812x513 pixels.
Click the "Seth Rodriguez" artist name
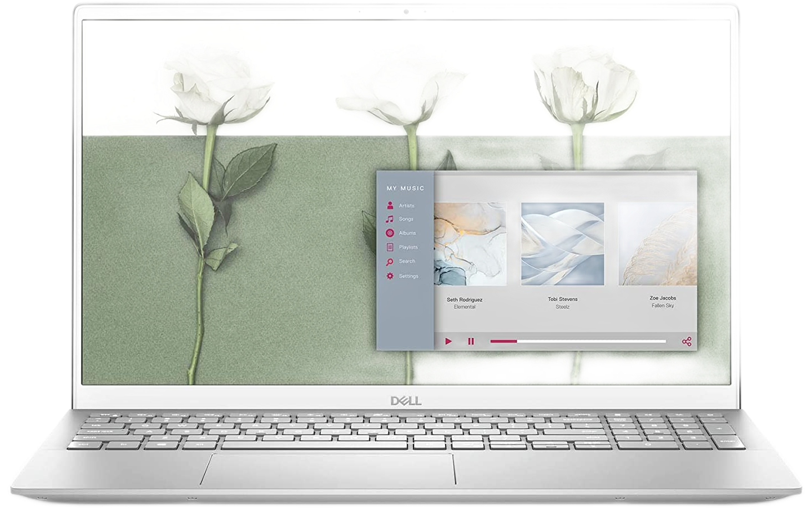465,299
